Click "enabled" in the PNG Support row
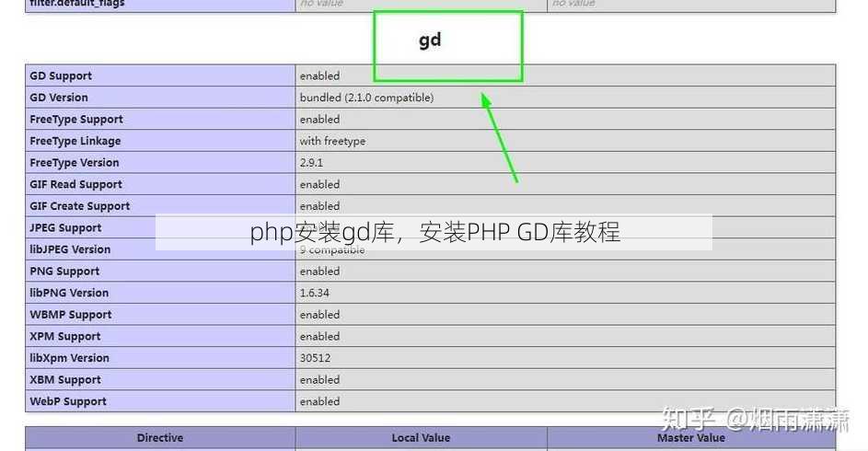Image resolution: width=868 pixels, height=451 pixels. [x=320, y=272]
